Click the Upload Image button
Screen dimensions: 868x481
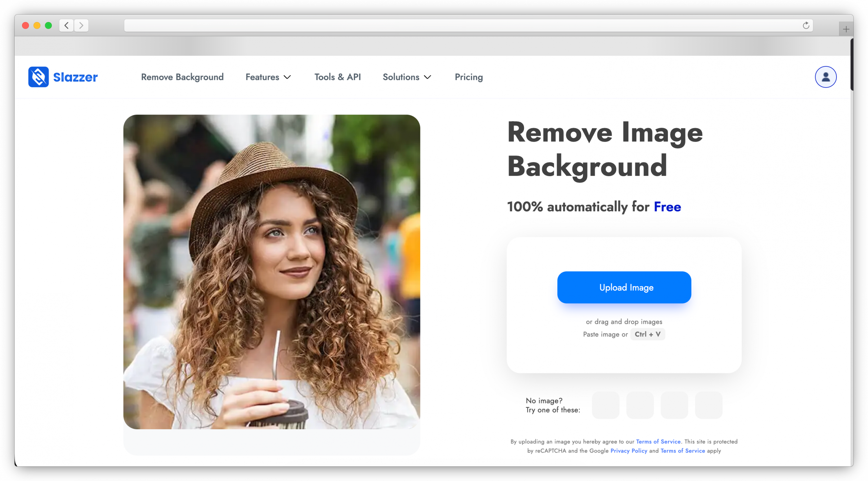pos(624,287)
